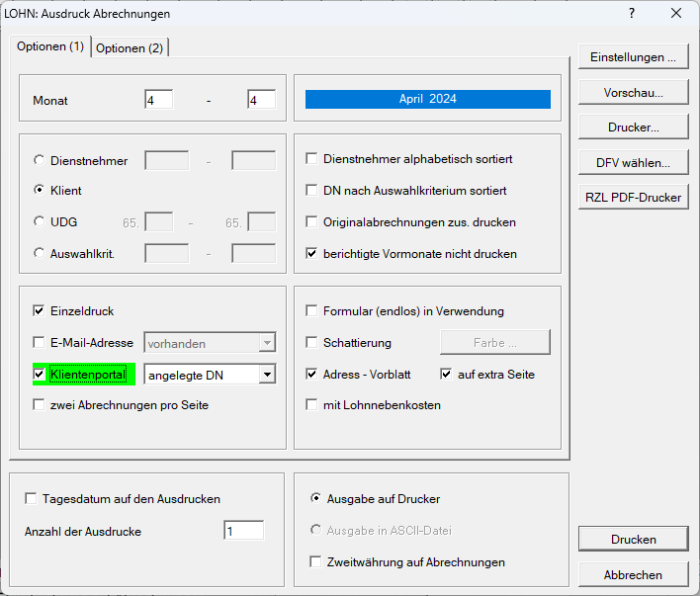700x596 pixels.
Task: Select the Optionen (1) tab
Action: tap(50, 46)
